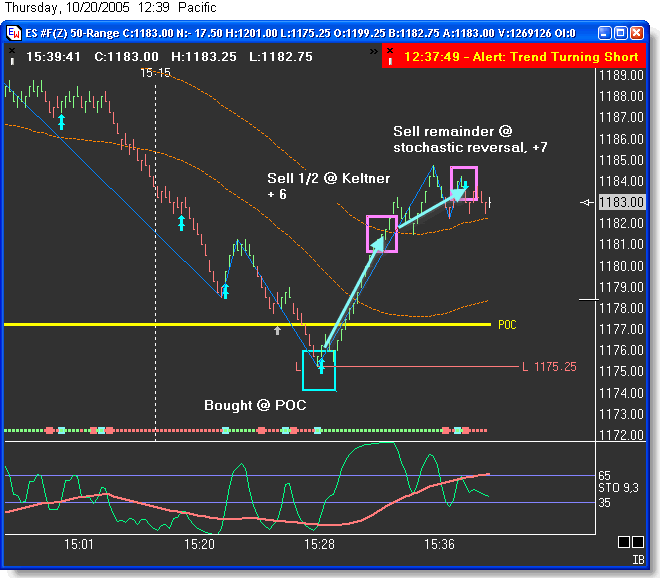Select the yellow POC line label
Image resolution: width=660 pixels, height=578 pixels.
coord(507,325)
